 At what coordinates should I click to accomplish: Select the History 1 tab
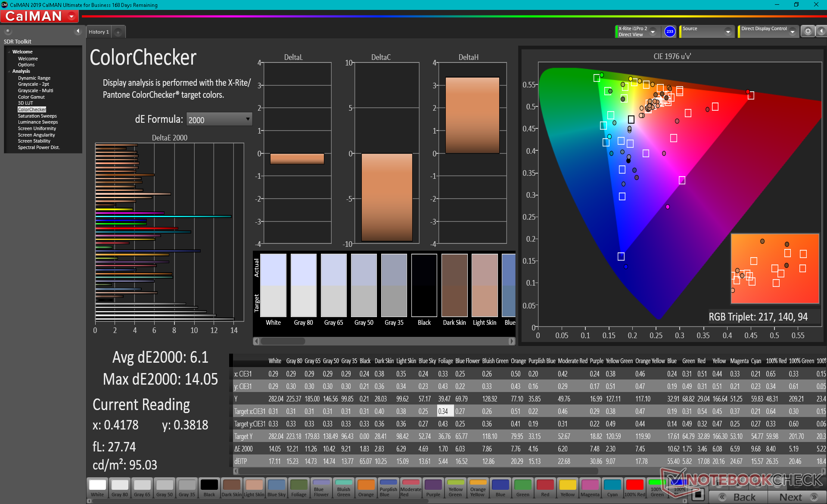(x=99, y=32)
